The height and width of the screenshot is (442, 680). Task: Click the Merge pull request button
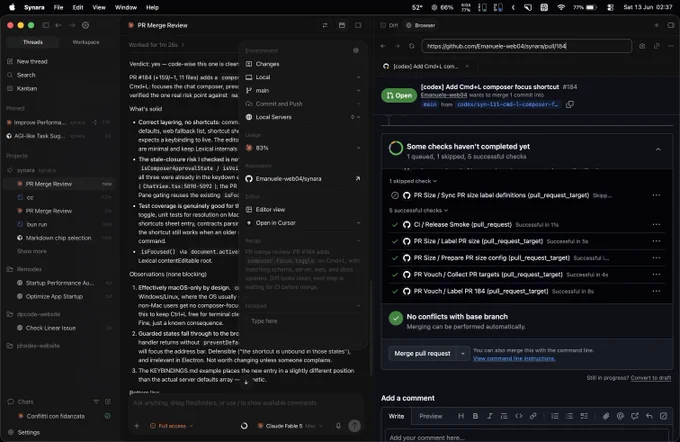click(422, 354)
